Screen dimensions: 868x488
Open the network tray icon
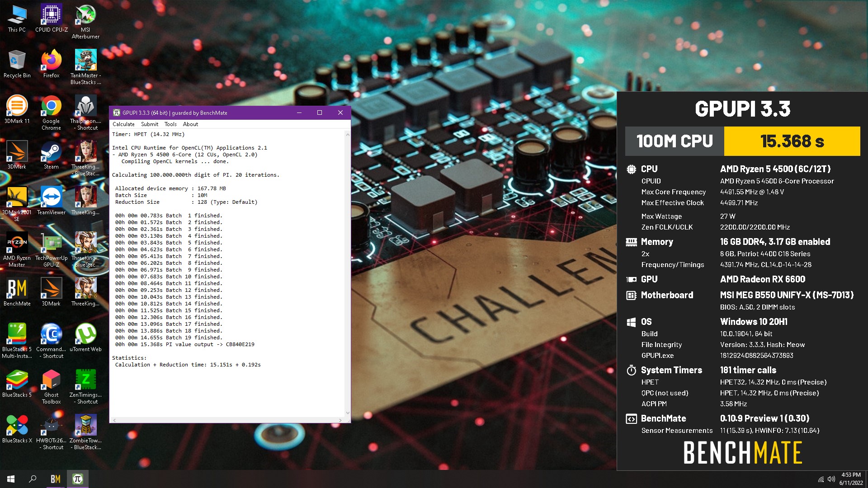click(821, 479)
